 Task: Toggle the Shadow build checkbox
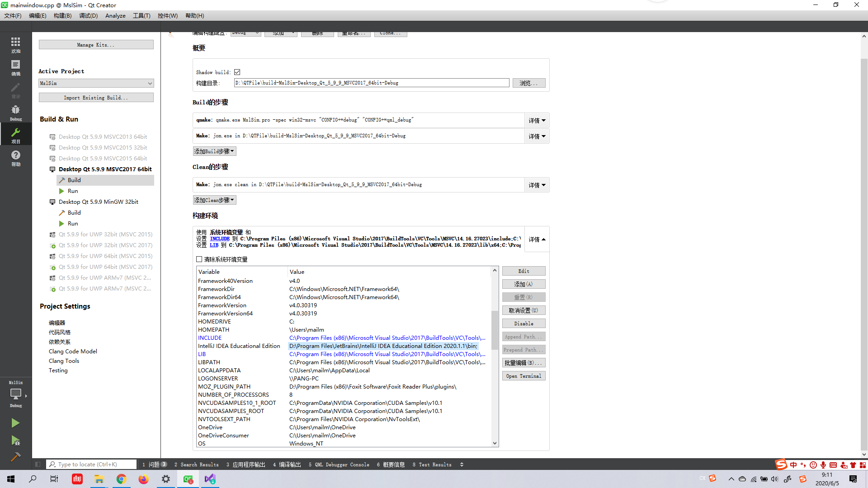point(237,72)
